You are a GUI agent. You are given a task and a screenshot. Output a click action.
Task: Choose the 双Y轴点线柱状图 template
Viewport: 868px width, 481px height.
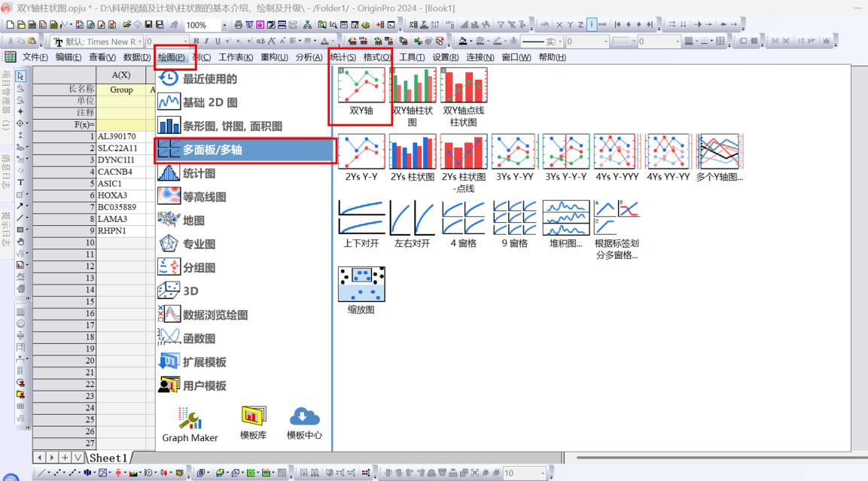(x=464, y=97)
